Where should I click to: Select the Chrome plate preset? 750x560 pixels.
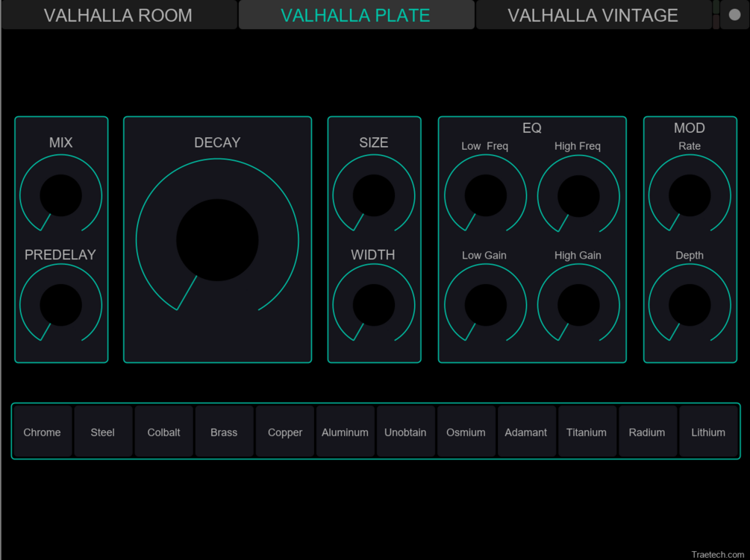tap(43, 432)
